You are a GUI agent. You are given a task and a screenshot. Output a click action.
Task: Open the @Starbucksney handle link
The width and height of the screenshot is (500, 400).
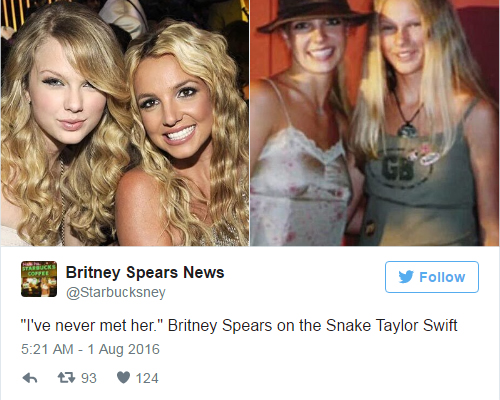116,292
